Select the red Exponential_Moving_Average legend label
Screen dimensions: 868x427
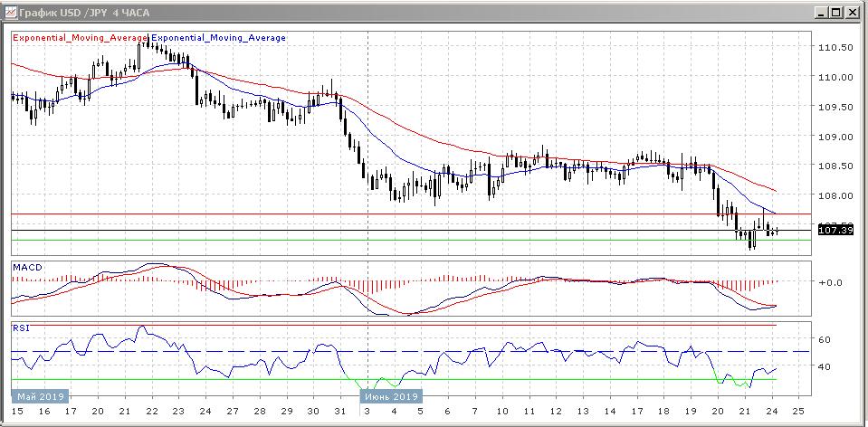click(x=80, y=38)
